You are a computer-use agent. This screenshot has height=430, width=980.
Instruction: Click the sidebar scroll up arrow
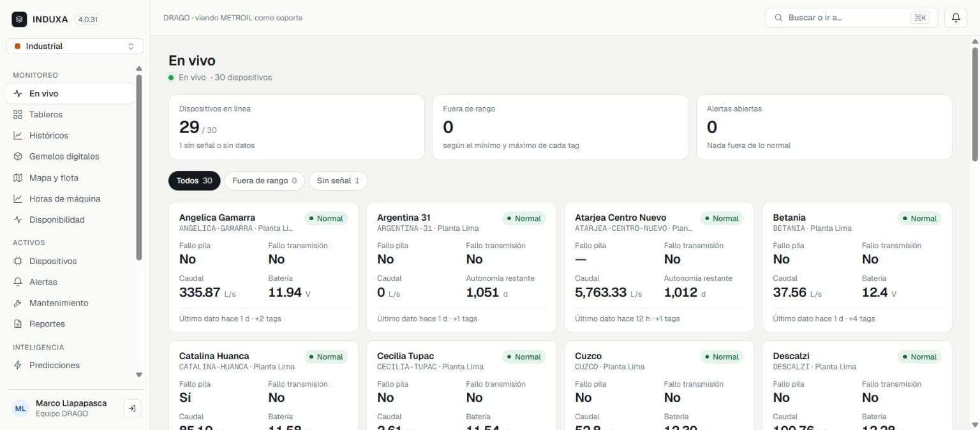(139, 68)
